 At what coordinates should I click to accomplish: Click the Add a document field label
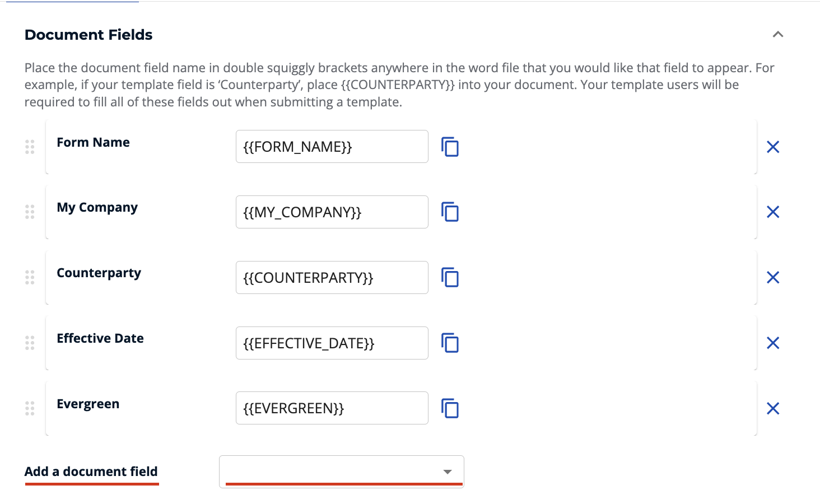(91, 472)
